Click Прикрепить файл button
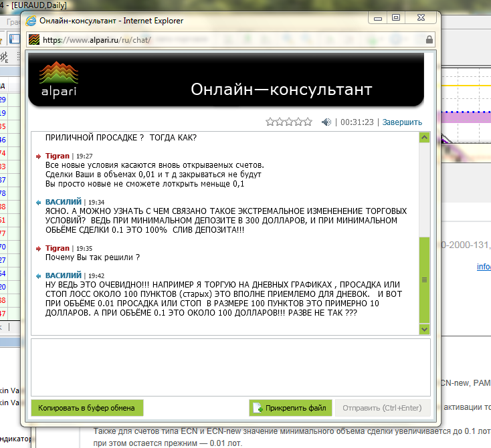The width and height of the screenshot is (491, 448). point(290,408)
